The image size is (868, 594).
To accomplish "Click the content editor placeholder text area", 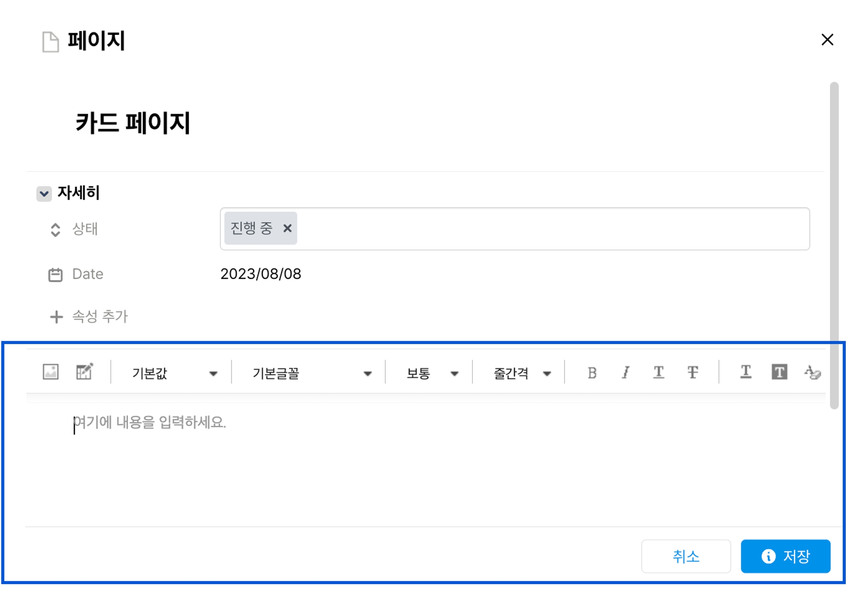I will tap(150, 423).
